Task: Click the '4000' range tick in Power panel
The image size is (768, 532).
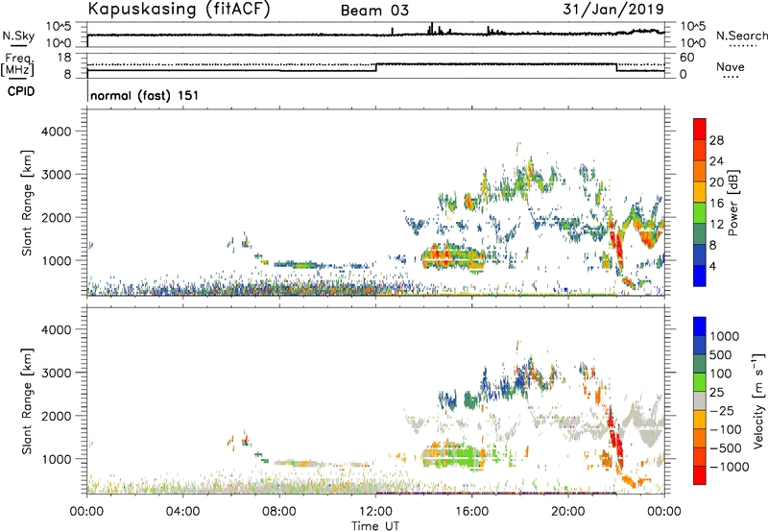Action: pos(57,132)
